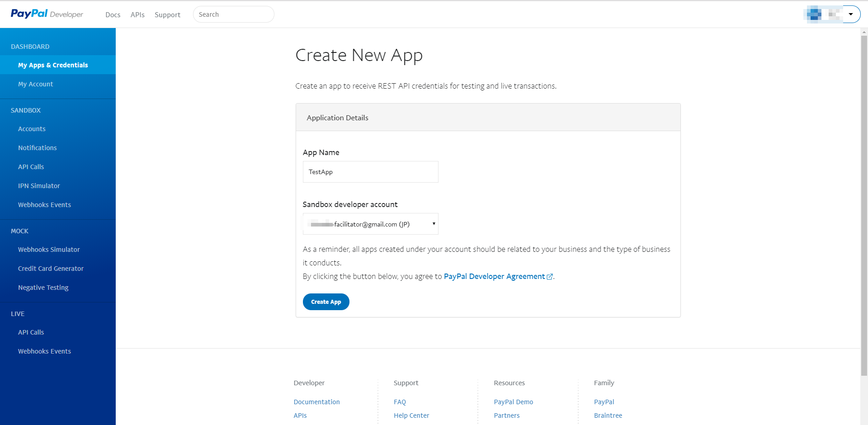Click the App Name text field

click(x=370, y=172)
